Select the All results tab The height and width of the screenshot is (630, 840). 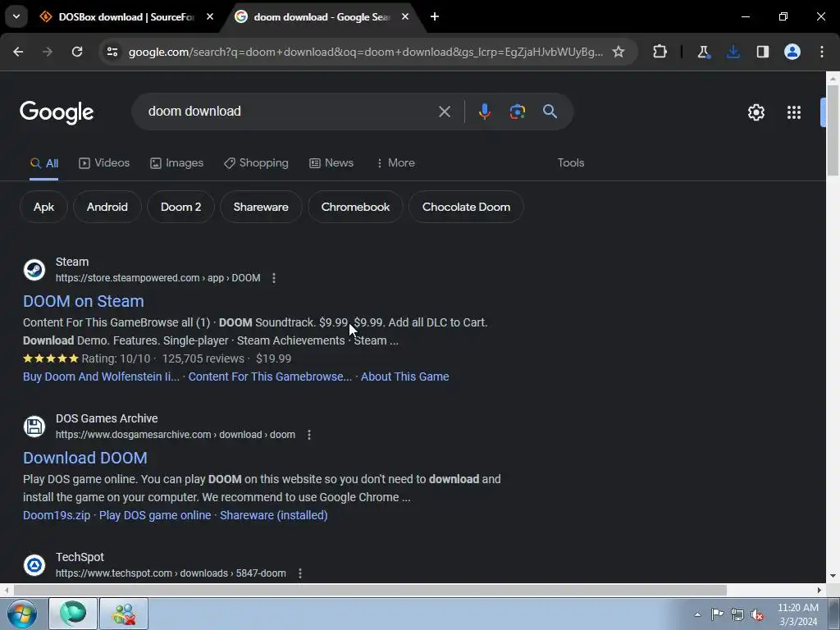point(44,163)
